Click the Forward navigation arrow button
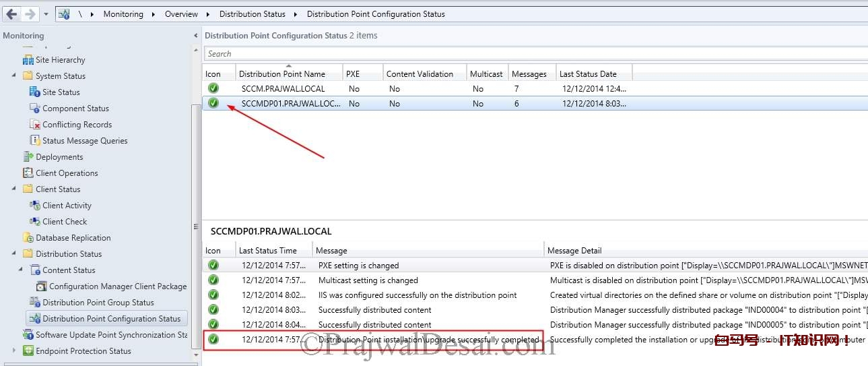Viewport: 868px width, 366px height. [30, 13]
